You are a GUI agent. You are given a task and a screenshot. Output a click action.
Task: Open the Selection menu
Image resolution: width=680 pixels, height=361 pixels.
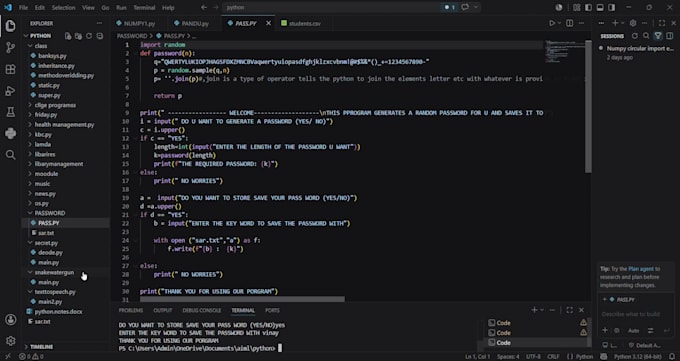click(x=63, y=7)
